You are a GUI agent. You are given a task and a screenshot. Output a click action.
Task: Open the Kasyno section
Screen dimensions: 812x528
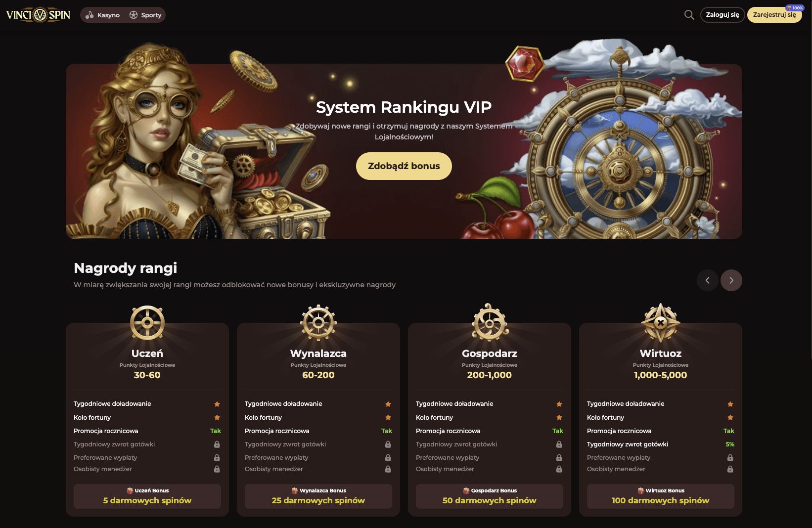(x=103, y=15)
